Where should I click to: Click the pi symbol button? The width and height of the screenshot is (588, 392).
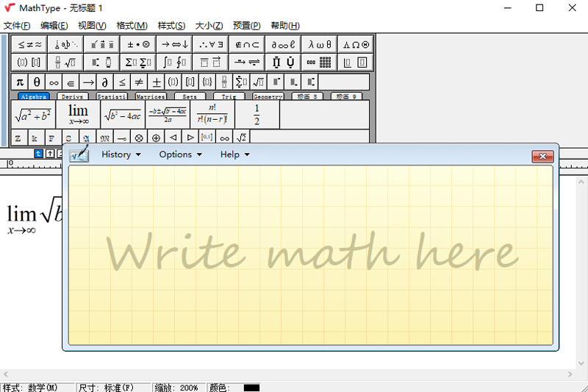pyautogui.click(x=20, y=82)
